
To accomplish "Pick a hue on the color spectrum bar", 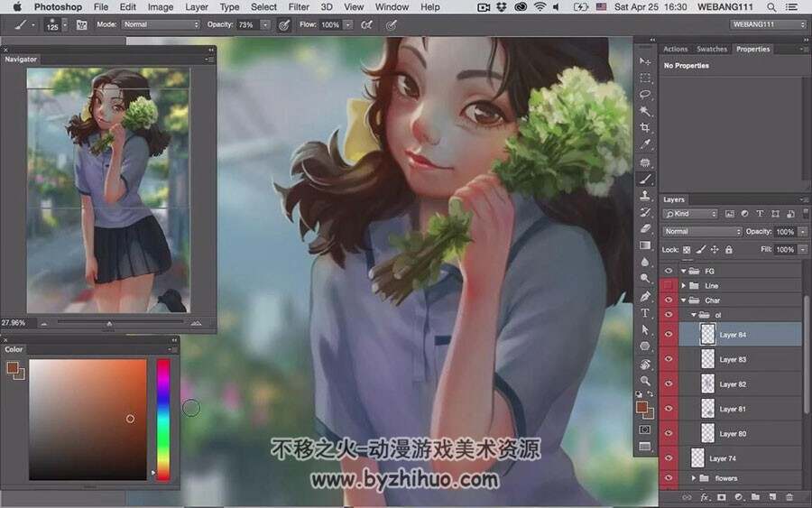I will click(x=163, y=420).
